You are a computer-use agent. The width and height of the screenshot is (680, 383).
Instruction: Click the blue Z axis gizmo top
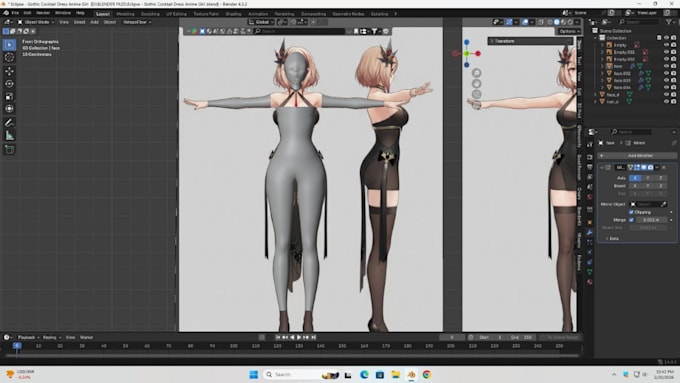point(467,42)
